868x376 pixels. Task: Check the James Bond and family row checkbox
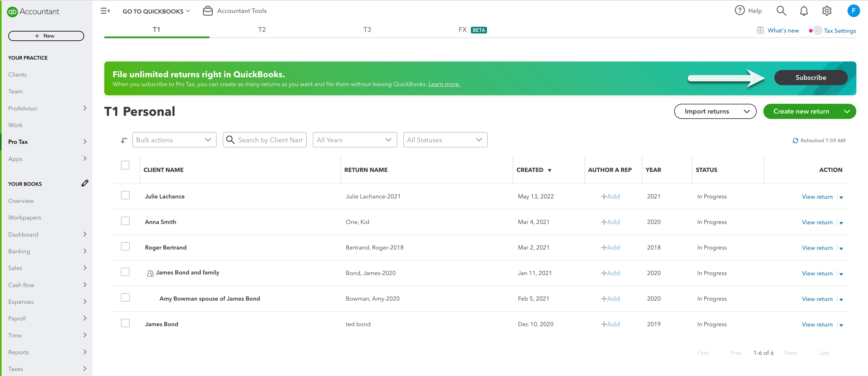(x=125, y=272)
